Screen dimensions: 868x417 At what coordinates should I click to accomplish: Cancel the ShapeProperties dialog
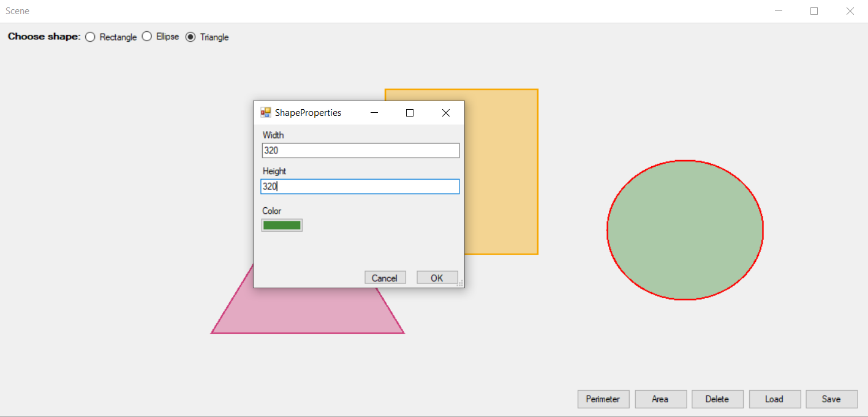pyautogui.click(x=385, y=277)
